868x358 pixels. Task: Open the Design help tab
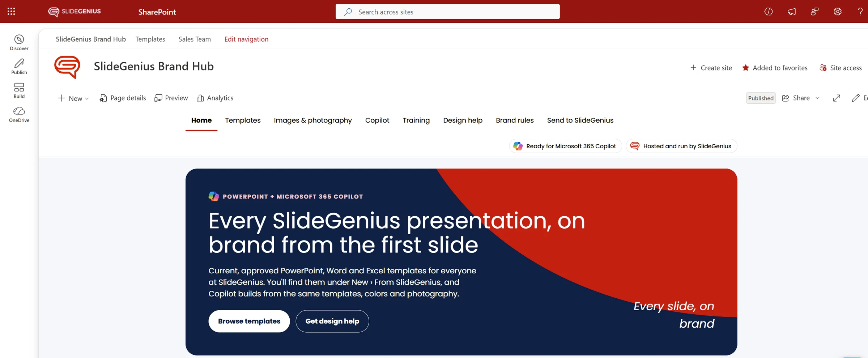click(463, 120)
